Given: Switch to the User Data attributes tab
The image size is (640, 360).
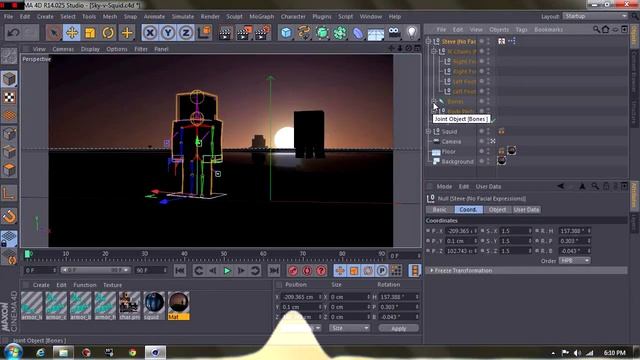Looking at the screenshot, I should coord(526,209).
